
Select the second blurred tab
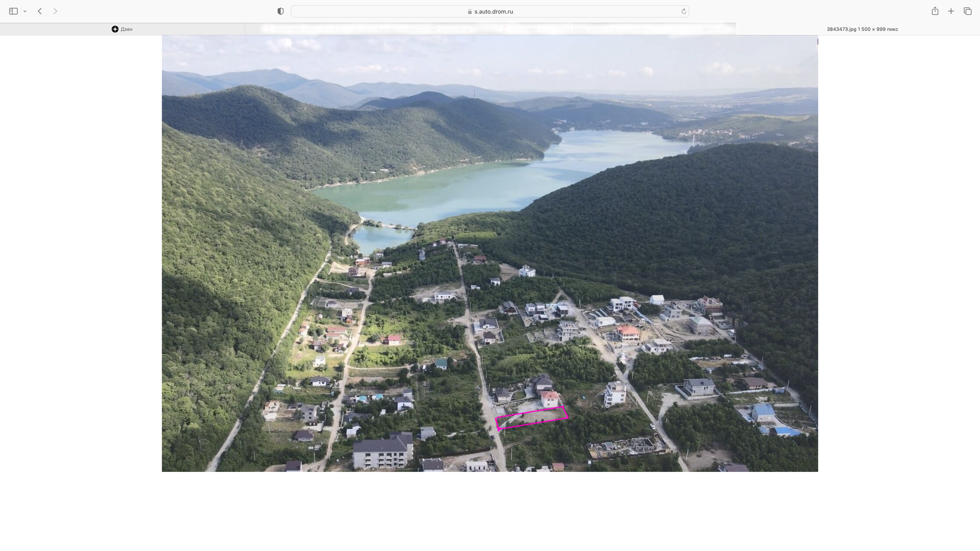coord(366,29)
